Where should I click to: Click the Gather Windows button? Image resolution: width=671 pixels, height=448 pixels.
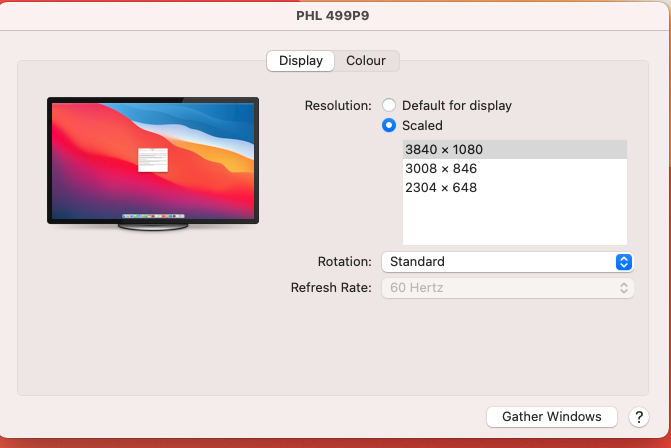click(x=552, y=417)
